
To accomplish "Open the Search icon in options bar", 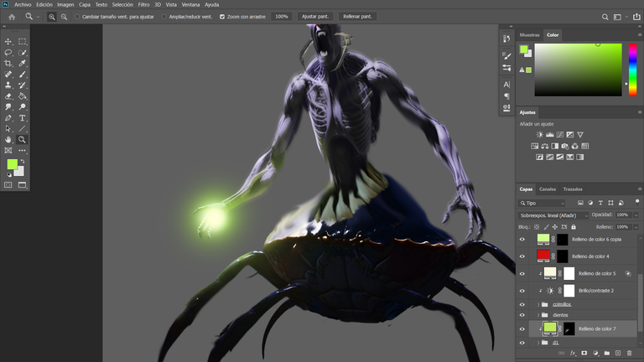I will pos(605,17).
